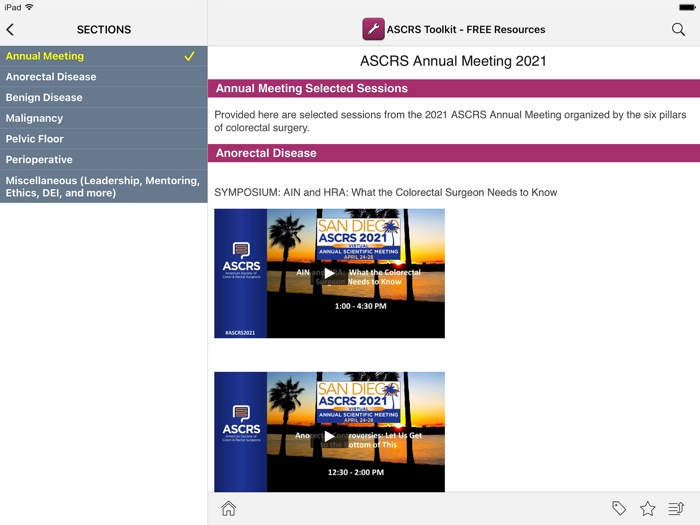Tap the SYMPOSIUM: AIN and HRA text line
The width and height of the screenshot is (700, 525).
point(386,192)
